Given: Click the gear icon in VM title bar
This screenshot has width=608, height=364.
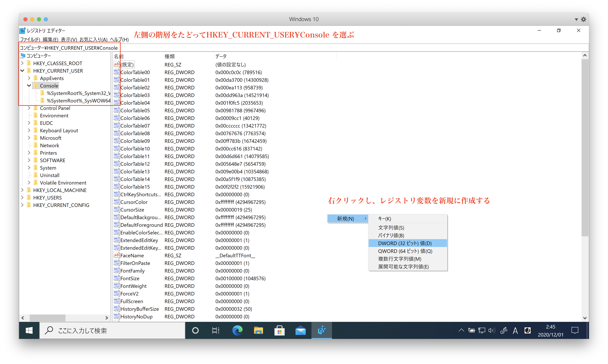Looking at the screenshot, I should (x=583, y=19).
